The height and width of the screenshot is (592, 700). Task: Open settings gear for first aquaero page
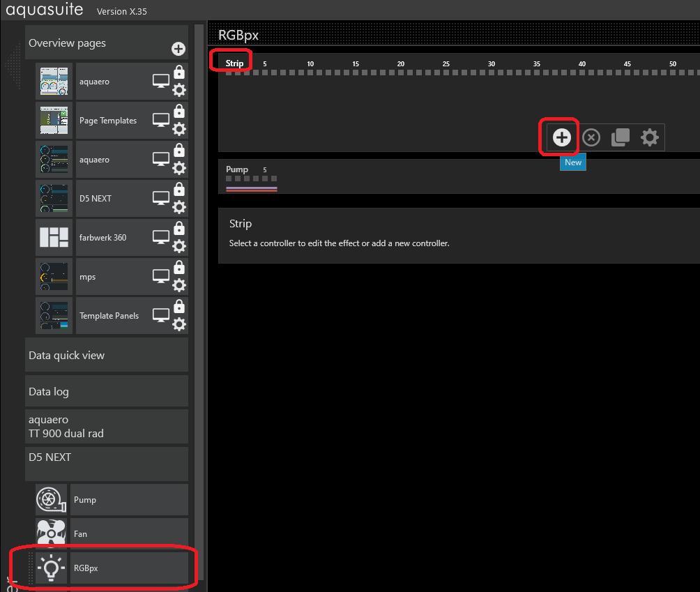click(x=179, y=90)
